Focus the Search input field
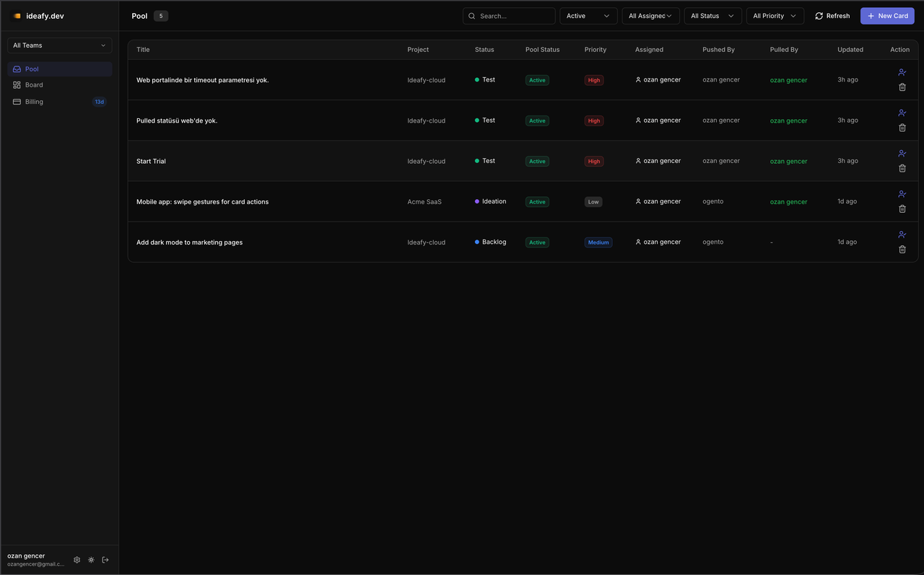This screenshot has width=924, height=575. click(x=514, y=16)
